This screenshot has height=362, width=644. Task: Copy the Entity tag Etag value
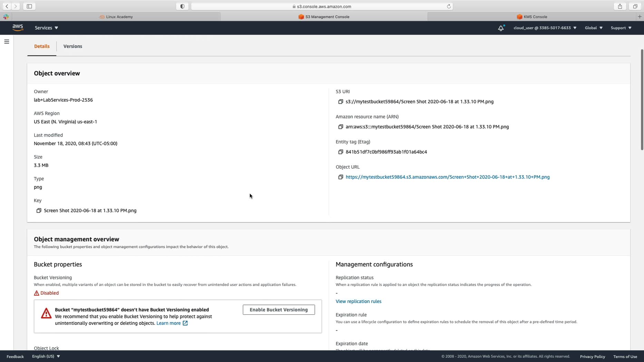click(x=341, y=152)
